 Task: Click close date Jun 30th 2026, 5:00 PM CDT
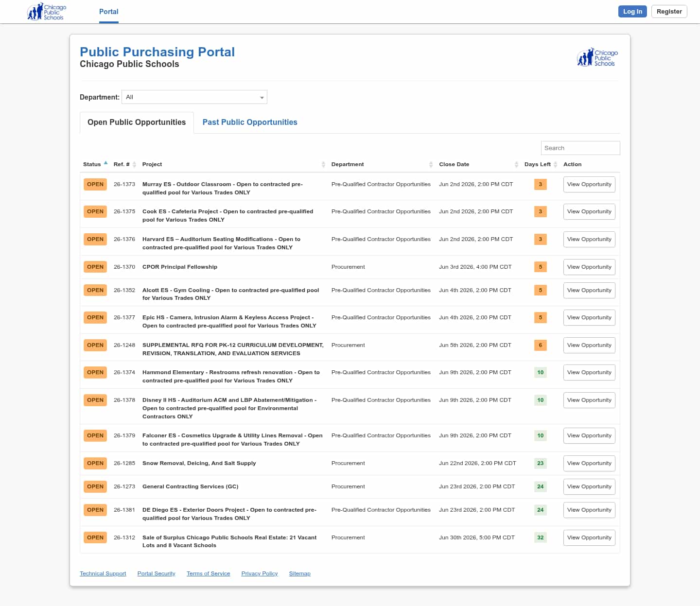point(477,538)
